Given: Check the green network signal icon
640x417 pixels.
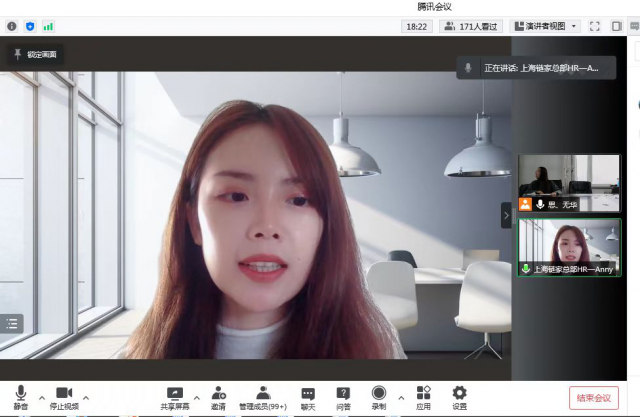Looking at the screenshot, I should 48,26.
